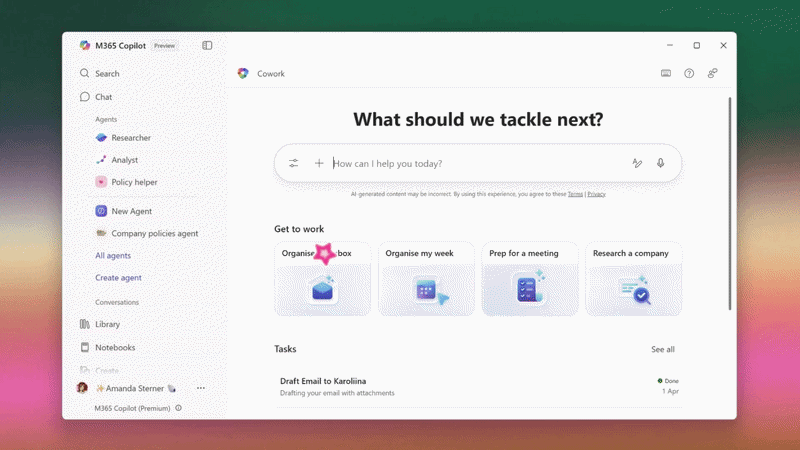Click the M365 Copilot logo
Image resolution: width=800 pixels, height=450 pixels.
pyautogui.click(x=85, y=45)
